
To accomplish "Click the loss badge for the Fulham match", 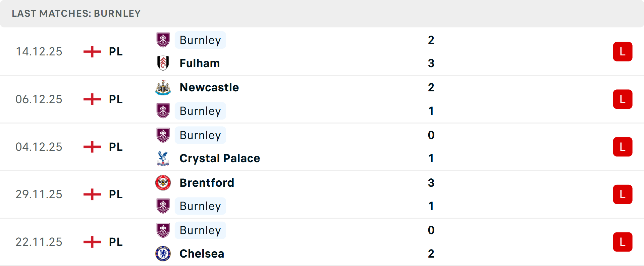I will tap(623, 52).
